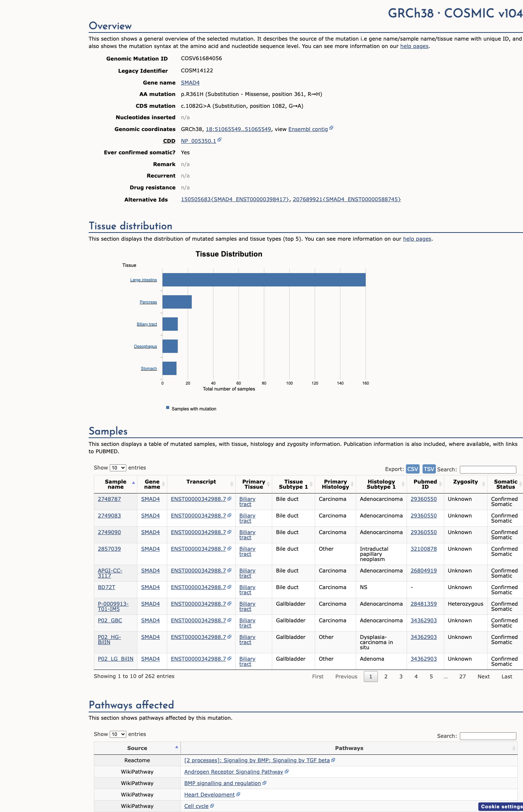This screenshot has height=812, width=523.
Task: Click sort arrows in Transcript column header
Action: [232, 484]
